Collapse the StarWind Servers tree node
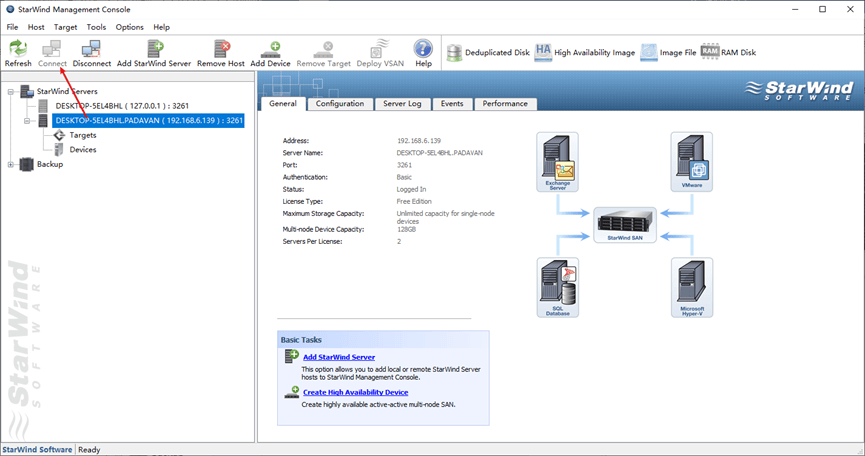Screen dimensions: 865x456 coord(10,92)
